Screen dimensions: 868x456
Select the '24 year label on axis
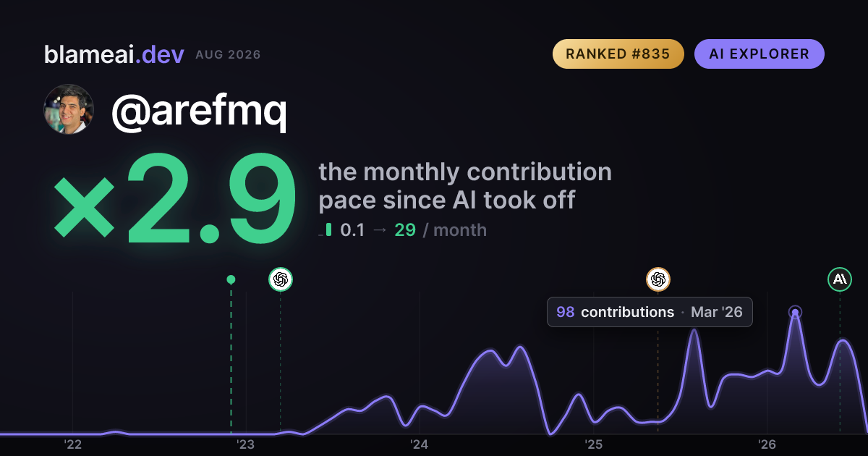420,444
